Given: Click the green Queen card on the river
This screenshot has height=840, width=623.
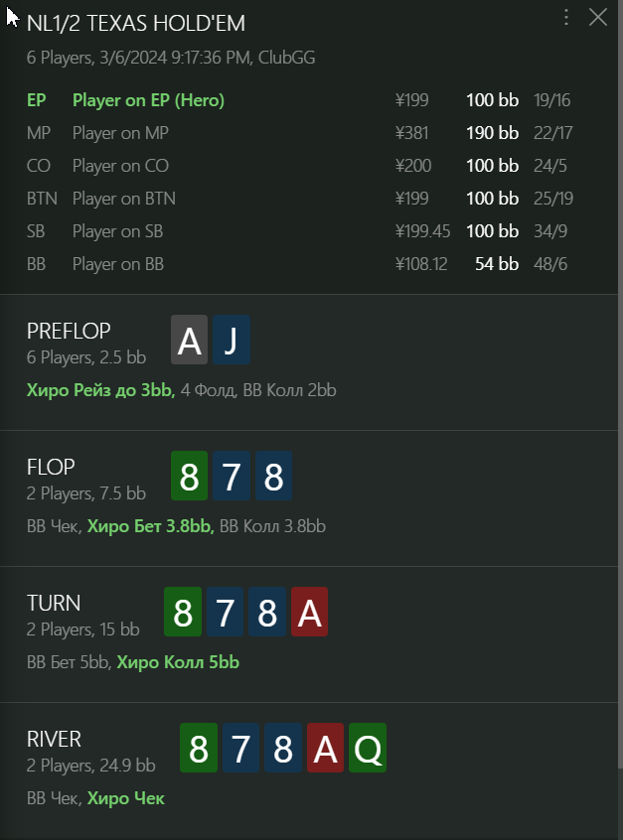Looking at the screenshot, I should (x=368, y=748).
